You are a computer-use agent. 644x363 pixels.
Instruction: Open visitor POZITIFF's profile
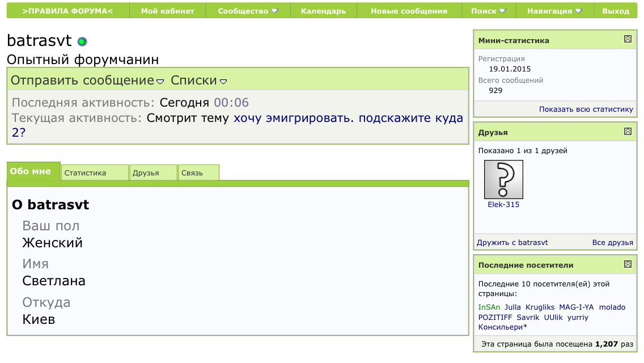[x=495, y=318]
